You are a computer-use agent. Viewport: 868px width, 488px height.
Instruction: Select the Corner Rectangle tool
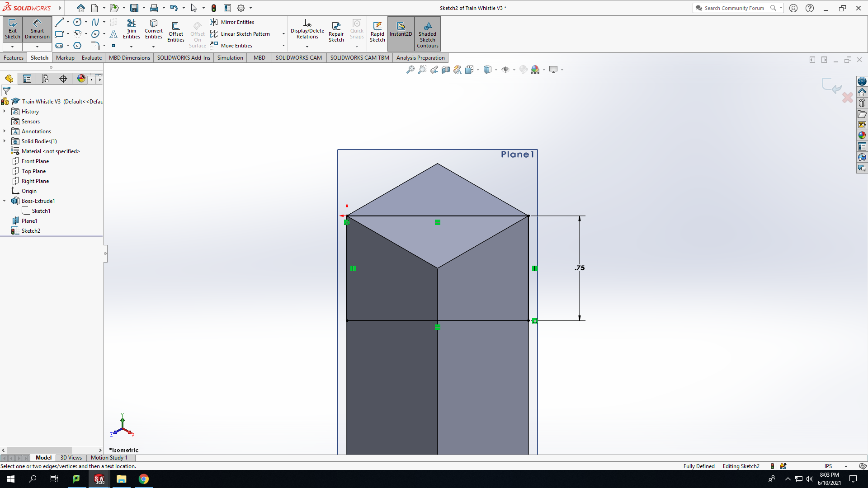(59, 34)
